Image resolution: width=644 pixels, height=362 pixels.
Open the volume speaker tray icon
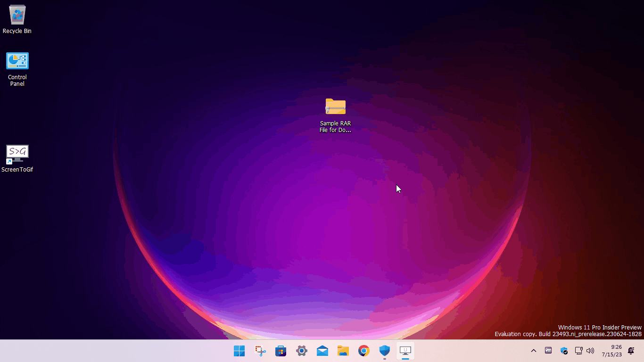590,351
